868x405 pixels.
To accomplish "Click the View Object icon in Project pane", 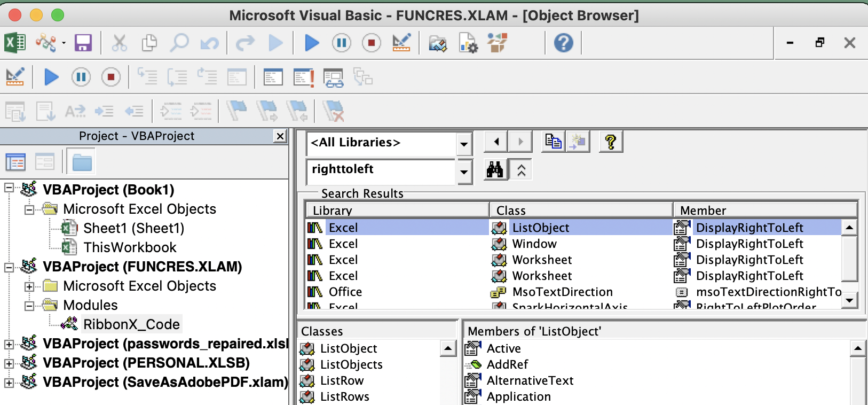I will point(45,162).
